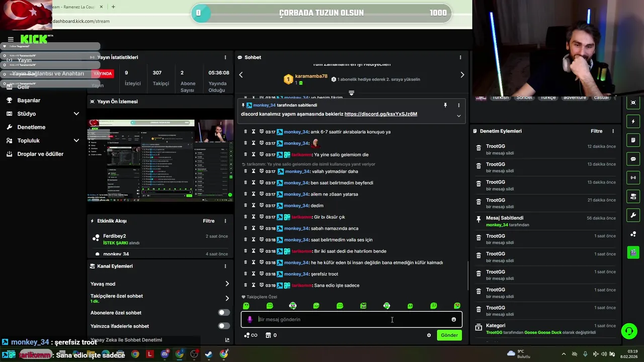Viewport: 644px width, 362px height.
Task: Open the broadcast signal icon in right toolbar
Action: pyautogui.click(x=633, y=177)
